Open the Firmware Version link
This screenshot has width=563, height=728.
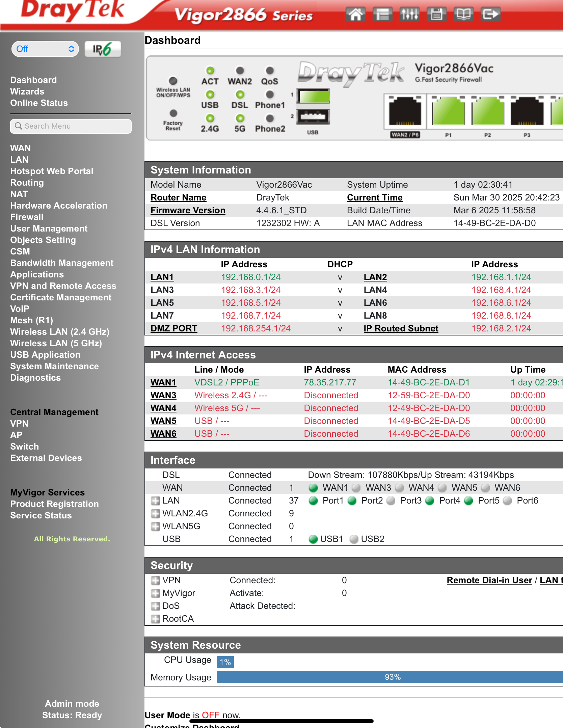(188, 210)
